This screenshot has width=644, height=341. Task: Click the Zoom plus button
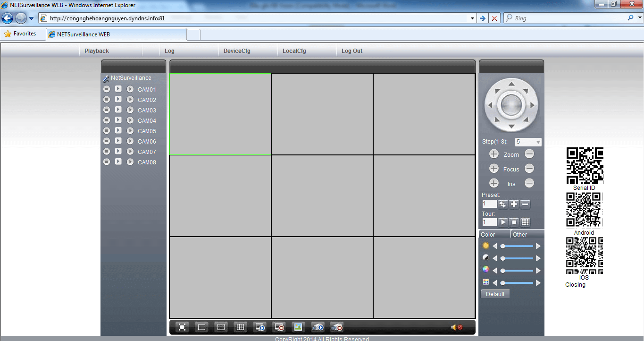click(x=493, y=154)
